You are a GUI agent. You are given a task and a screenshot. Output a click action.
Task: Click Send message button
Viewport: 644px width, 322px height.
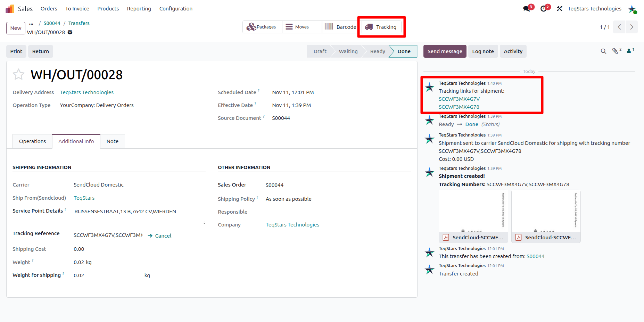click(x=445, y=51)
